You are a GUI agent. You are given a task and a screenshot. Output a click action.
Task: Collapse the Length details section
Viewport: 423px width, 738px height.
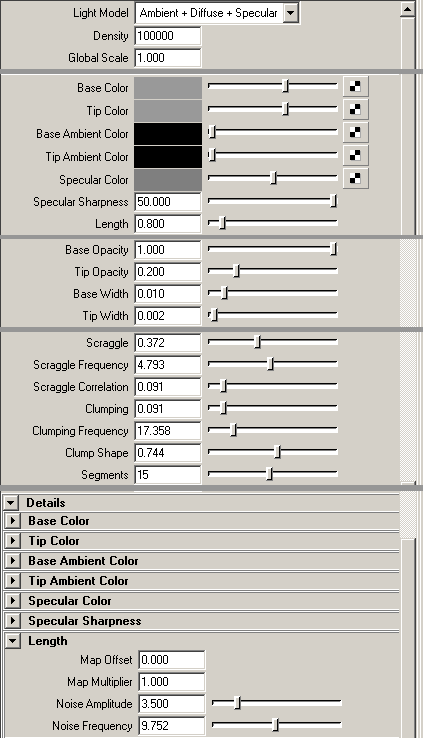pyautogui.click(x=12, y=641)
